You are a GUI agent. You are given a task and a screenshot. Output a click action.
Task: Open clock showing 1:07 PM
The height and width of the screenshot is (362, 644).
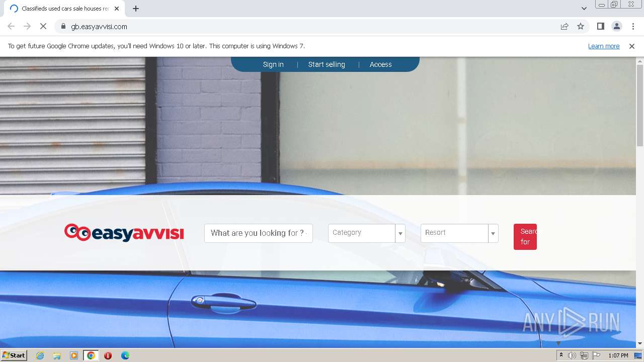click(x=618, y=355)
